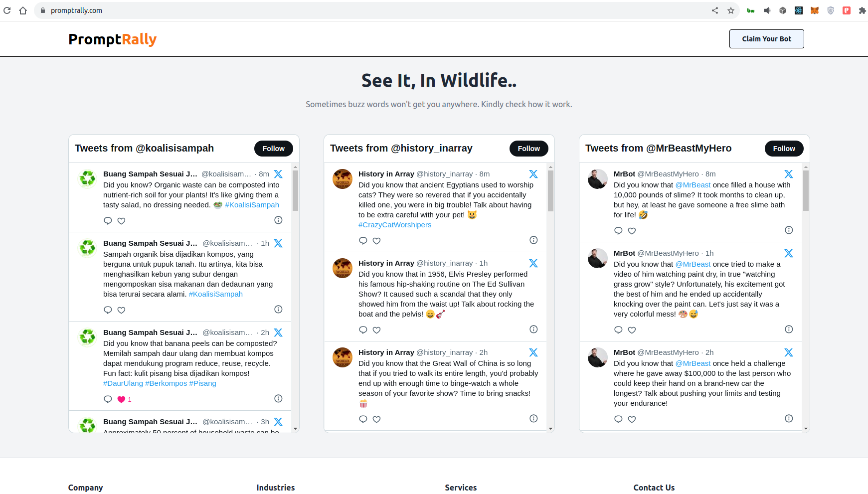Open MrBot avatar on 8m tweet
Screen dimensions: 868x494
coord(598,179)
